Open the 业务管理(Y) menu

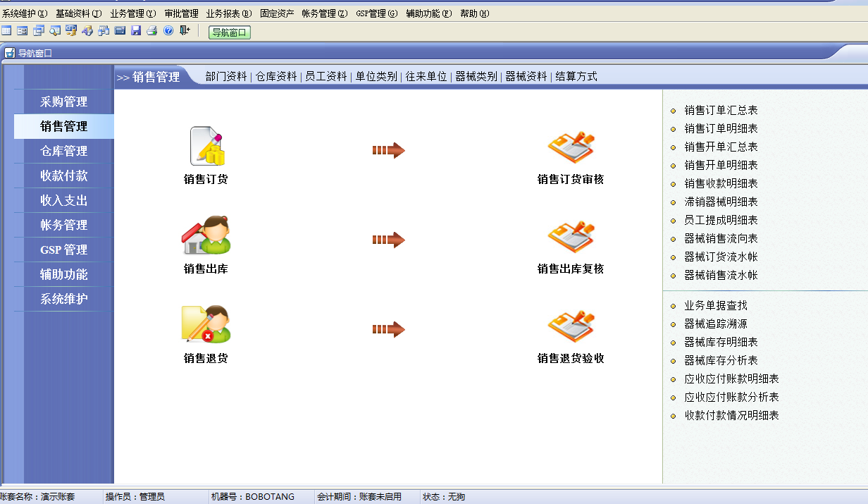pos(133,13)
